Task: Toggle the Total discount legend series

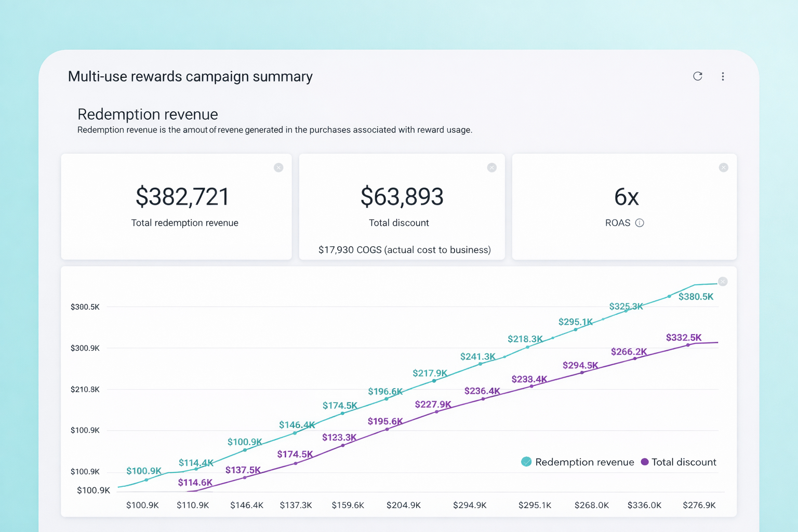Action: pos(679,462)
